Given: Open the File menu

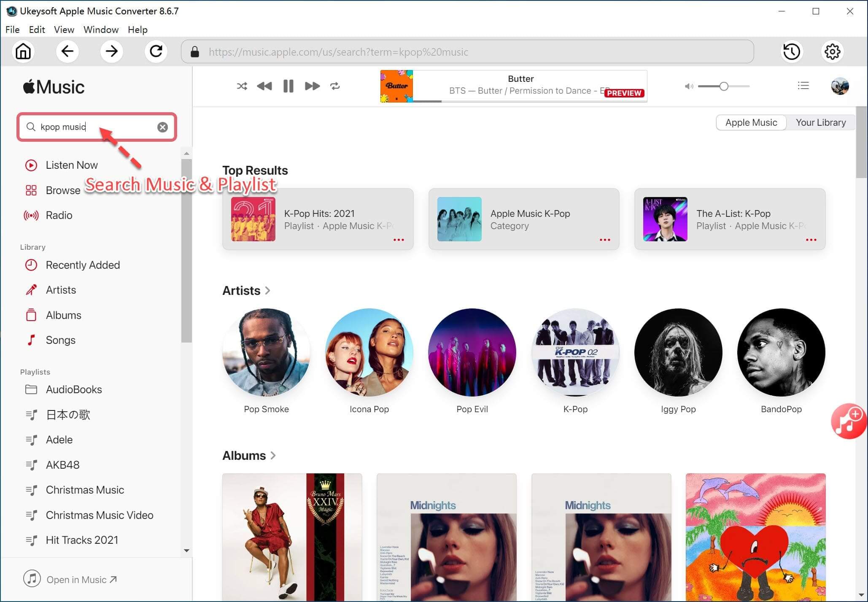Looking at the screenshot, I should coord(13,30).
